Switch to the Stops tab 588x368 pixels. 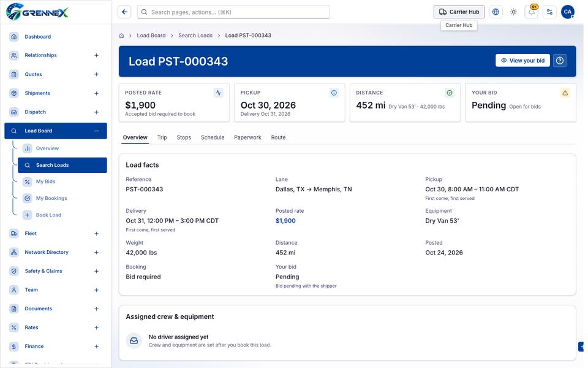click(x=184, y=137)
